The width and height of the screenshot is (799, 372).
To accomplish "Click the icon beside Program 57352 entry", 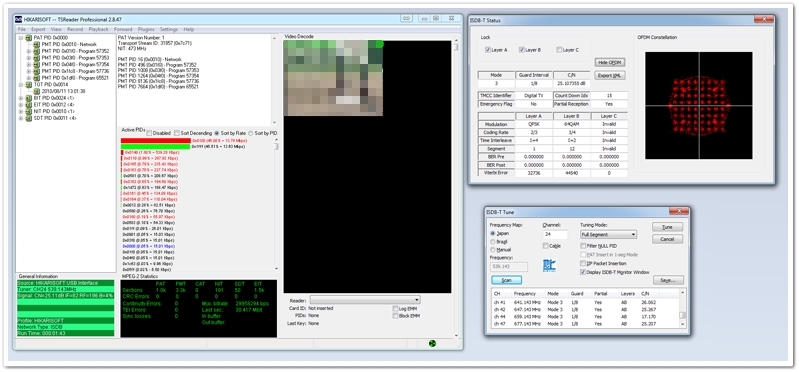I will pyautogui.click(x=37, y=51).
